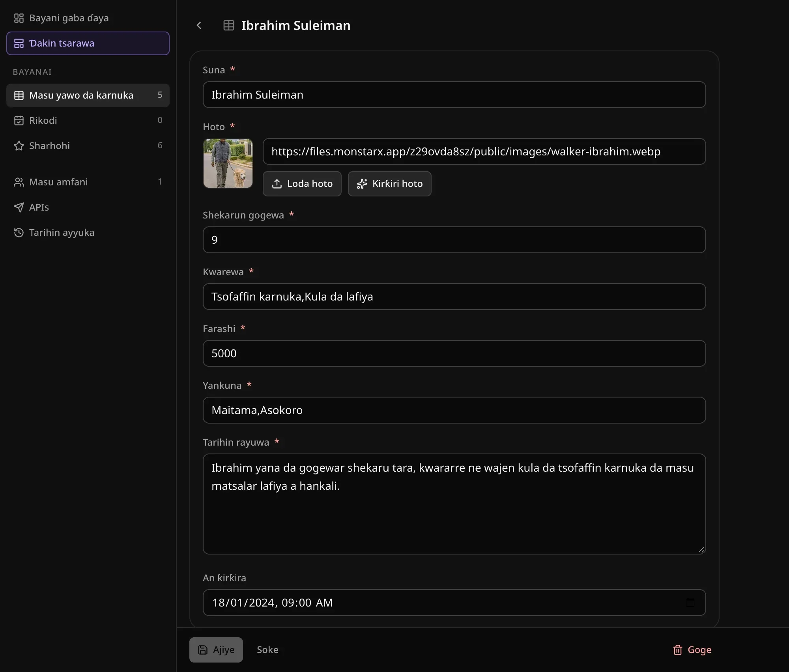Click the resize handle of Tarihin rayuwa textarea
789x672 pixels.
tap(701, 550)
